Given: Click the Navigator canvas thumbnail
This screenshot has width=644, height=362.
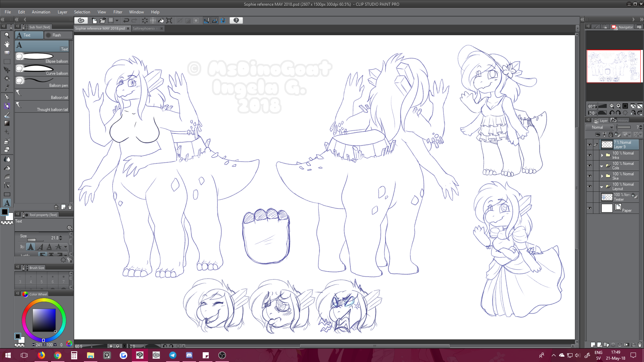Looking at the screenshot, I should tap(614, 66).
